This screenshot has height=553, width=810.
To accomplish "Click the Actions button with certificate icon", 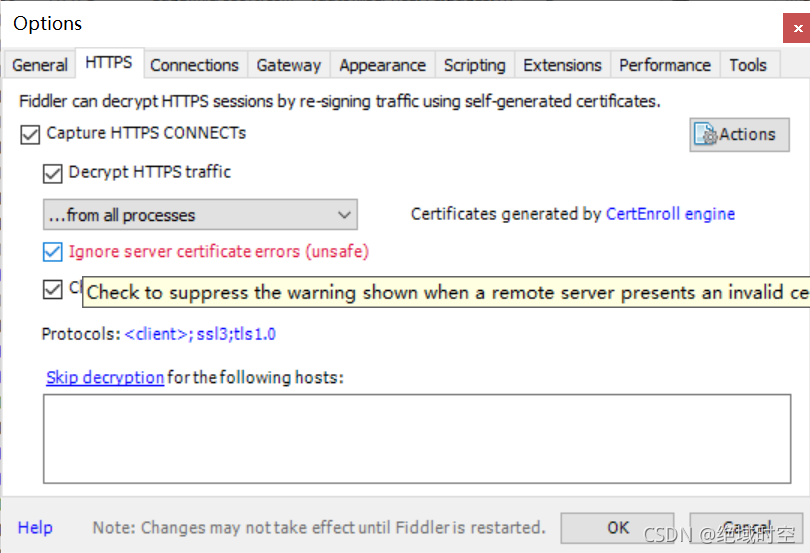I will coord(739,135).
